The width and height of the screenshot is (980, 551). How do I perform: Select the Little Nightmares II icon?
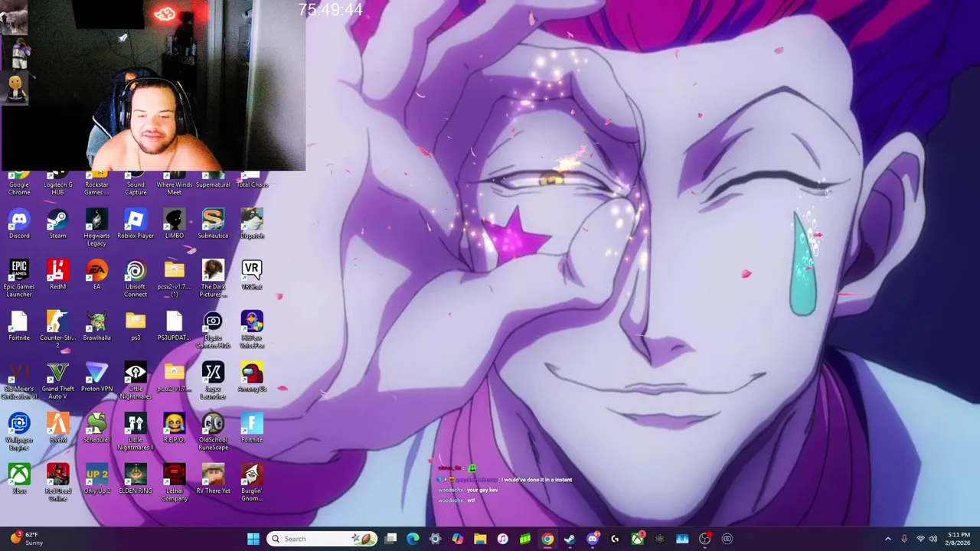pyautogui.click(x=136, y=432)
